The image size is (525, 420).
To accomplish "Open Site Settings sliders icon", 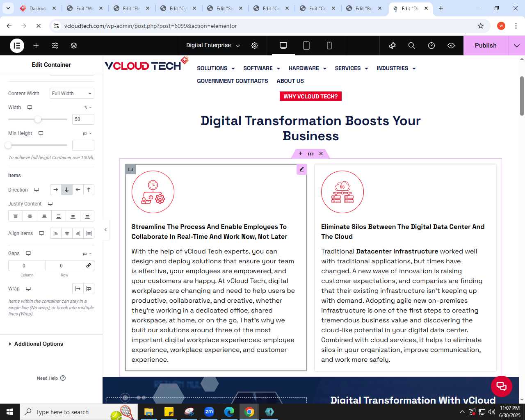I will pos(55,46).
